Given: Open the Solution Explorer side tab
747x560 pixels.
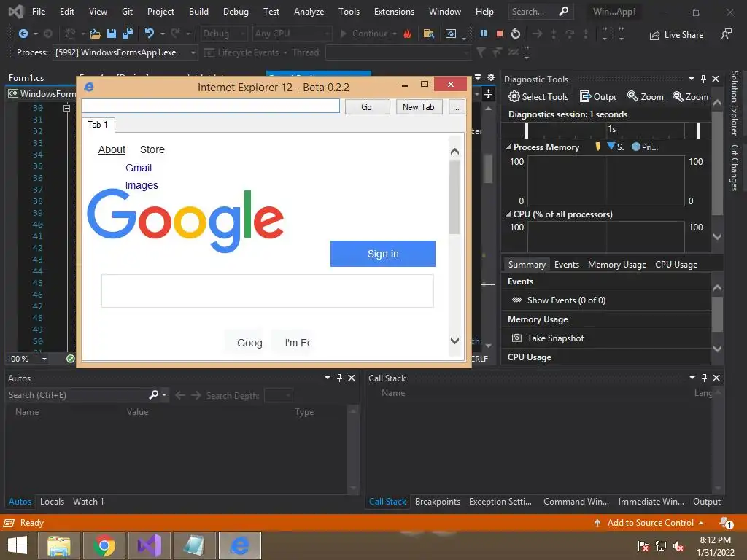Looking at the screenshot, I should tap(734, 103).
